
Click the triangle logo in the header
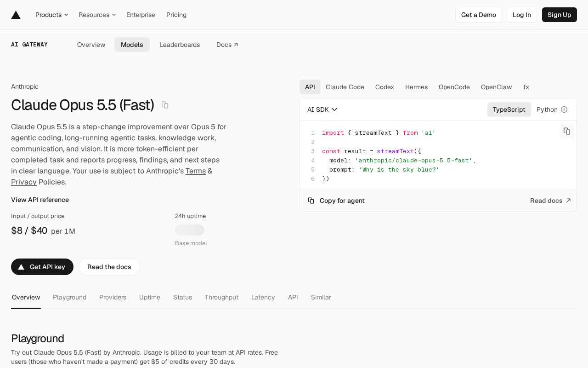pyautogui.click(x=16, y=15)
